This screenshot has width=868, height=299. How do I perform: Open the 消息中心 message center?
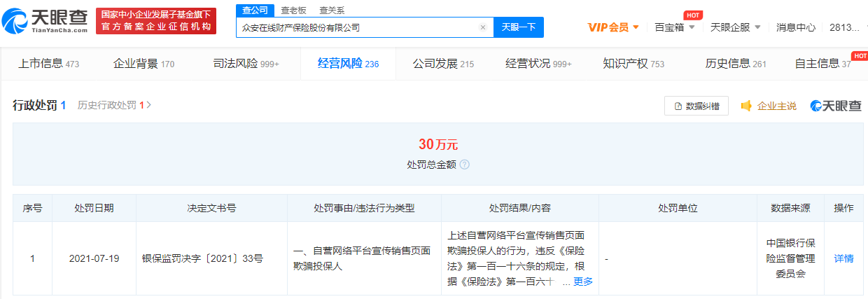[796, 27]
